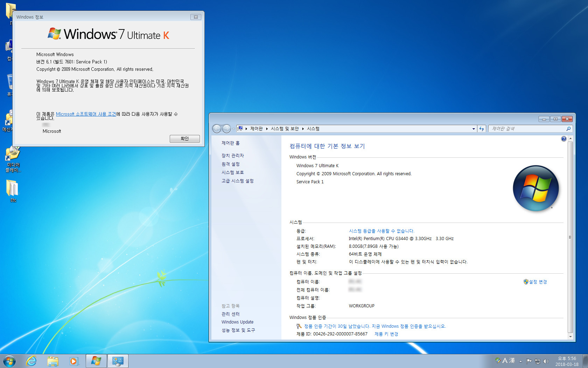Click the 시스템 breadcrumb
Image resolution: width=588 pixels, height=368 pixels.
pyautogui.click(x=313, y=129)
